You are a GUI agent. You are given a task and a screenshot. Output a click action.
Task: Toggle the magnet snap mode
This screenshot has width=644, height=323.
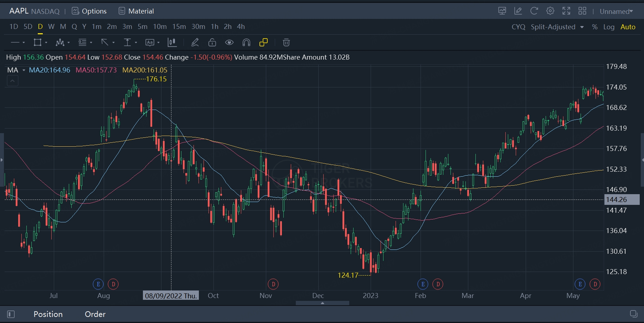click(x=246, y=42)
